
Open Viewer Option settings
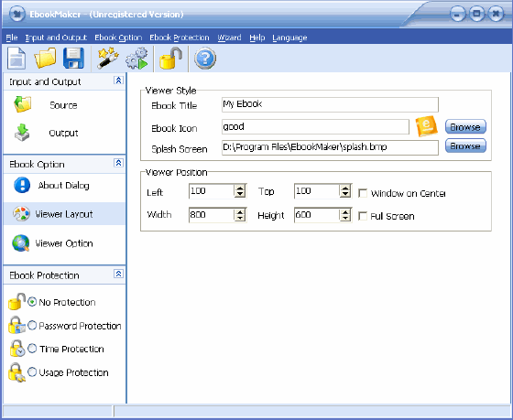(64, 243)
